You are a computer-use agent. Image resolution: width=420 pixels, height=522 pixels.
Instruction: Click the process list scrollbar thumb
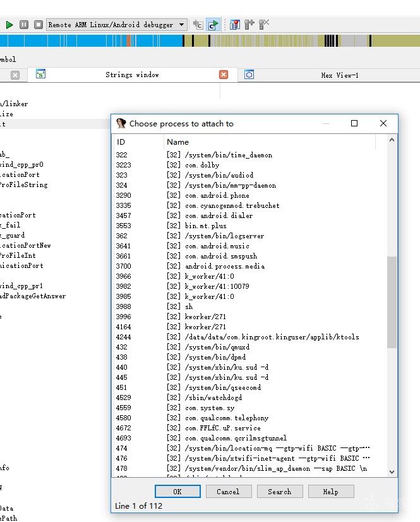(x=392, y=302)
